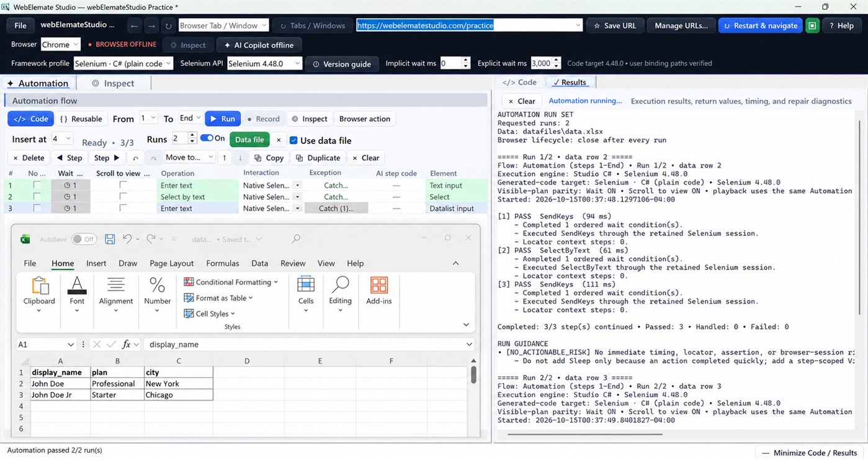This screenshot has width=868, height=460.
Task: Check the Scroll to view checkbox for step 2
Action: pos(123,197)
